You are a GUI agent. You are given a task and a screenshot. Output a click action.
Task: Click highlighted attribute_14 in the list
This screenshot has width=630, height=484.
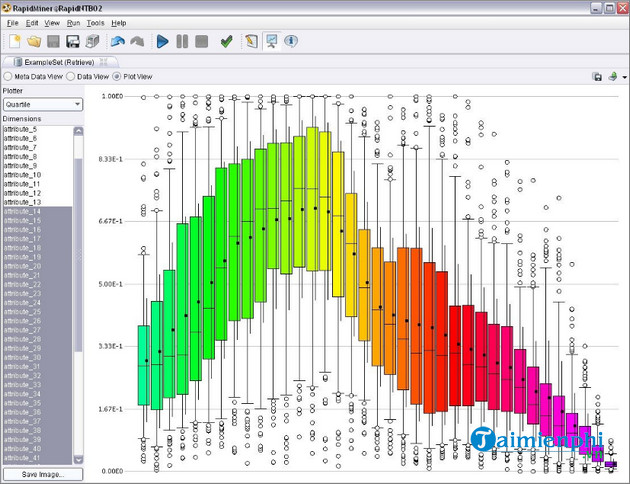pyautogui.click(x=37, y=211)
